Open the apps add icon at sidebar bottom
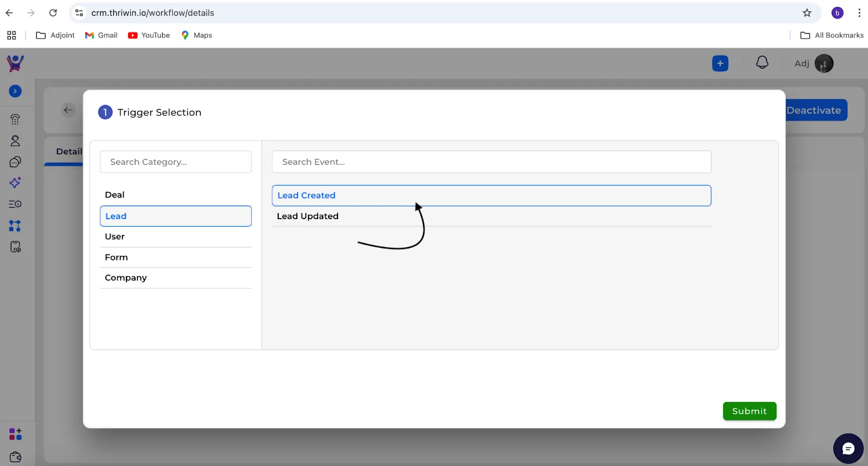 pos(15,434)
